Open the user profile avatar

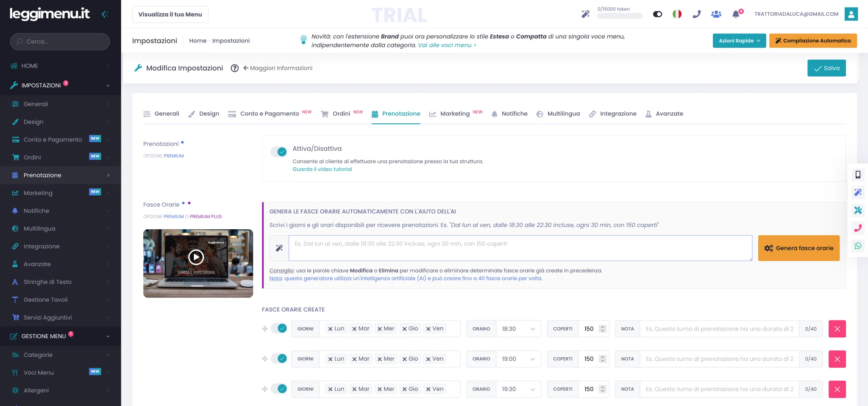coord(851,14)
